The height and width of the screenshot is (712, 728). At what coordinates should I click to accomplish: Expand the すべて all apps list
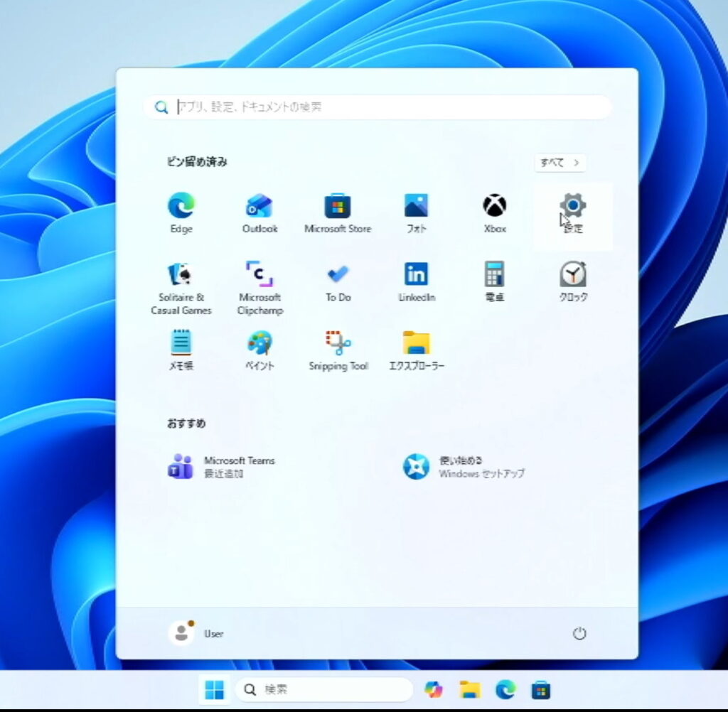(560, 163)
